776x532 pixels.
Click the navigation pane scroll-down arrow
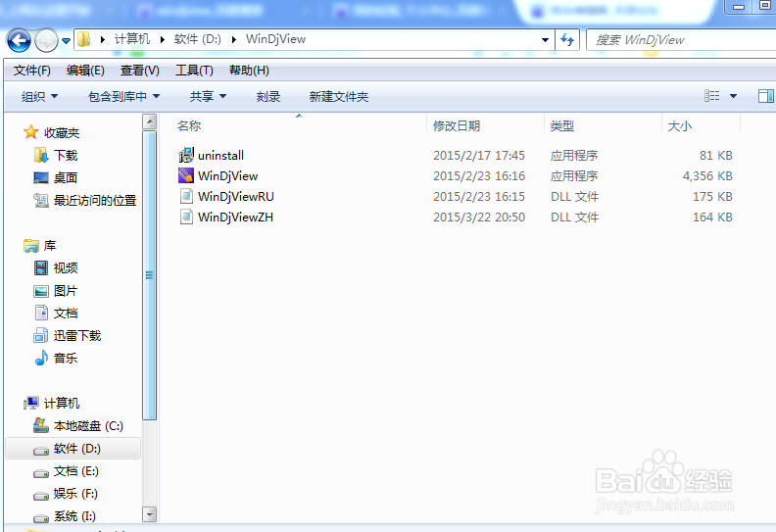tap(150, 514)
